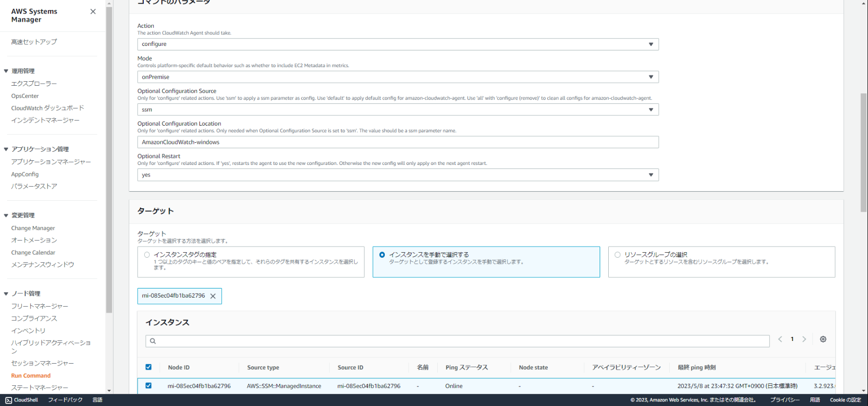Open ハイブリッドアクティベーション in sidebar

(x=51, y=346)
